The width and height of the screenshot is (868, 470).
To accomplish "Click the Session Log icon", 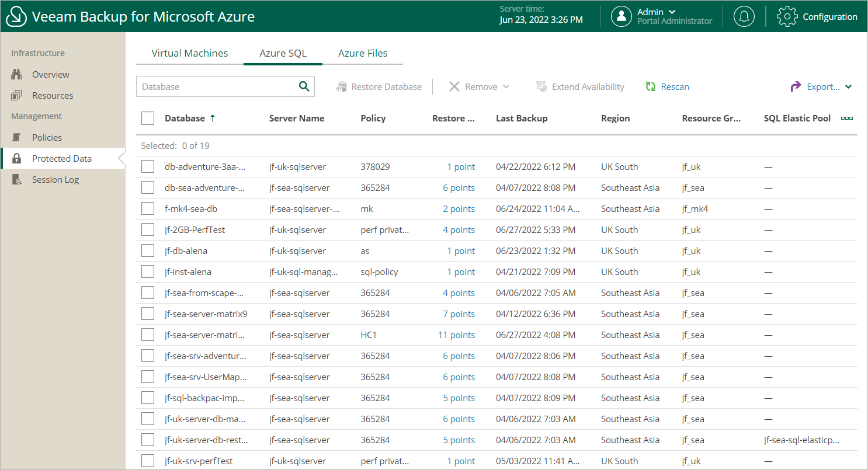I will pos(16,180).
